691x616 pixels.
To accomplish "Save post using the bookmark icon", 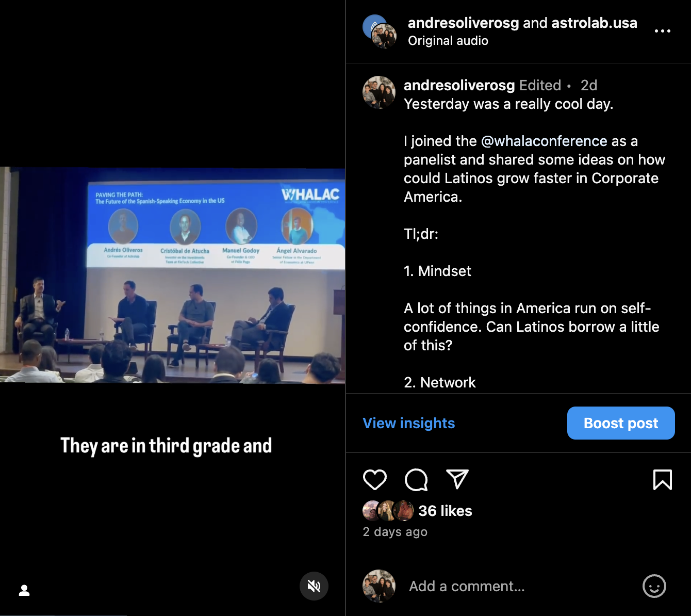I will 663,479.
